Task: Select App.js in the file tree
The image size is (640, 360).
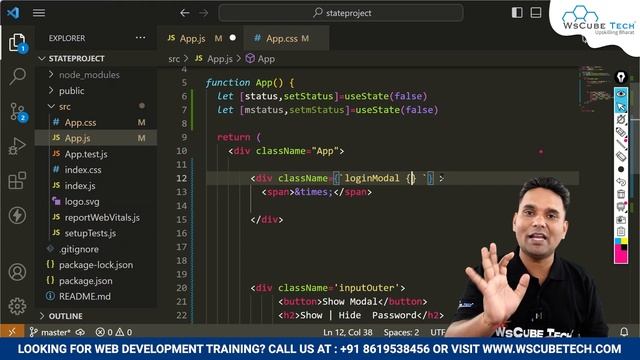Action: (x=96, y=138)
